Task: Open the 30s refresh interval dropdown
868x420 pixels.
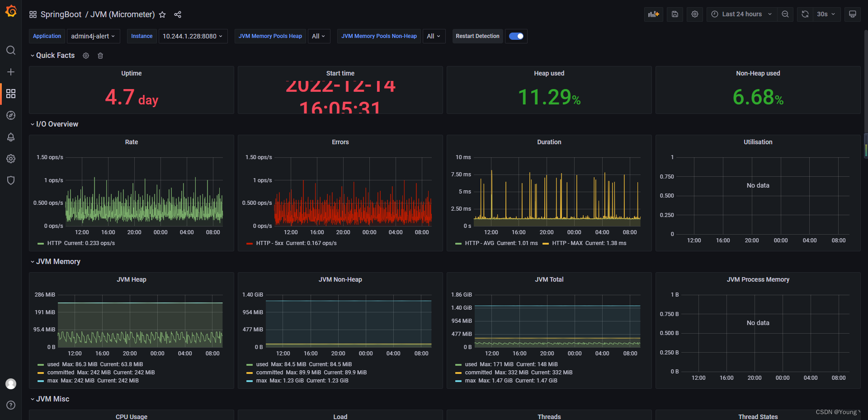Action: point(826,14)
